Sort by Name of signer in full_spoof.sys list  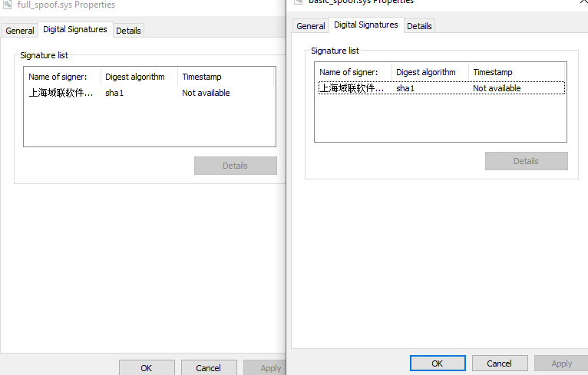tap(63, 77)
